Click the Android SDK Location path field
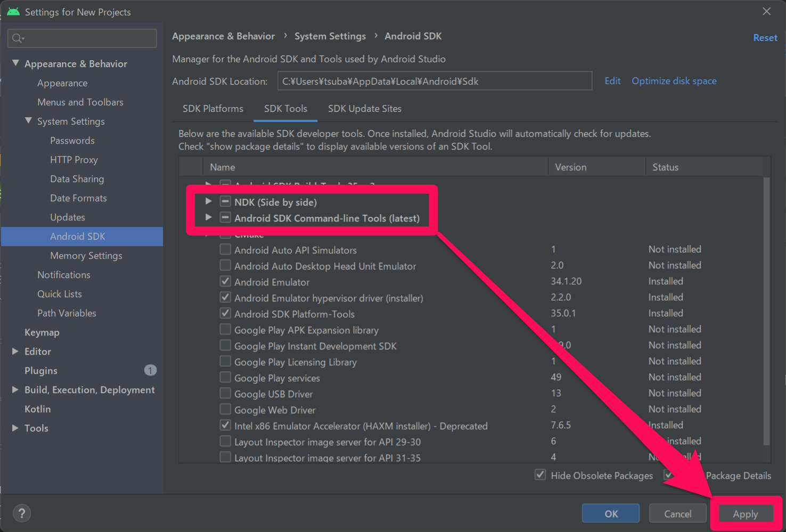The image size is (786, 532). [435, 81]
